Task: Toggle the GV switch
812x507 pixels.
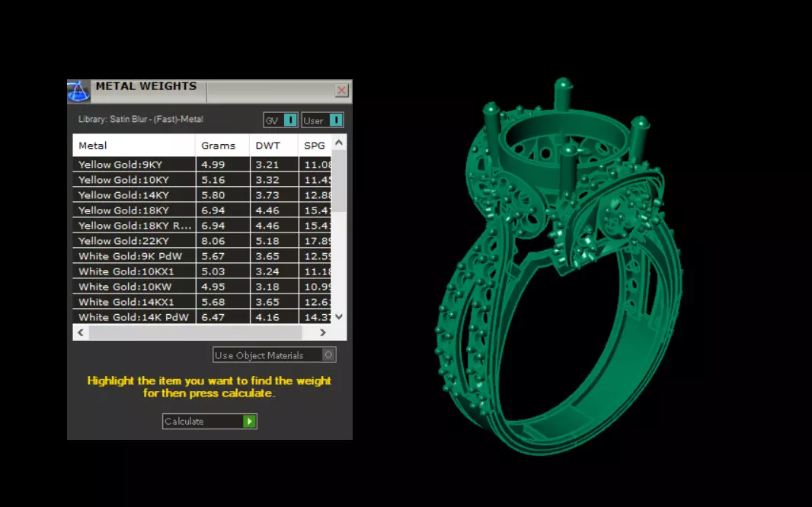Action: tap(280, 120)
